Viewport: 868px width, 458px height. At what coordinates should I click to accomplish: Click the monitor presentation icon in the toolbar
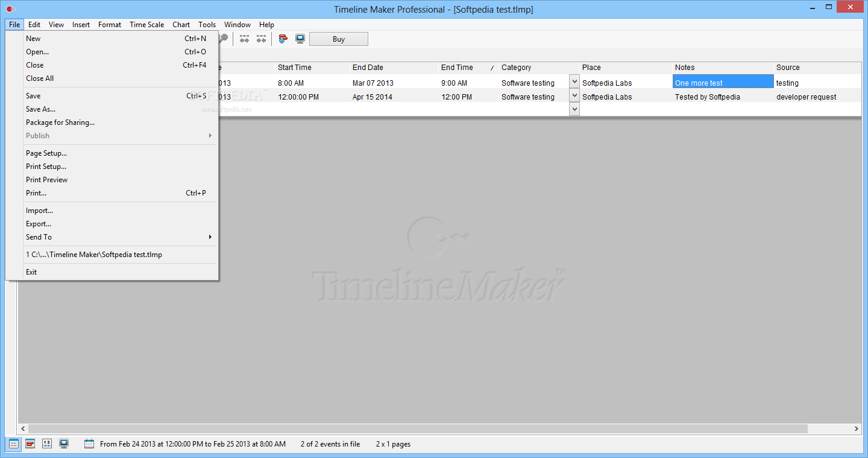[x=300, y=39]
